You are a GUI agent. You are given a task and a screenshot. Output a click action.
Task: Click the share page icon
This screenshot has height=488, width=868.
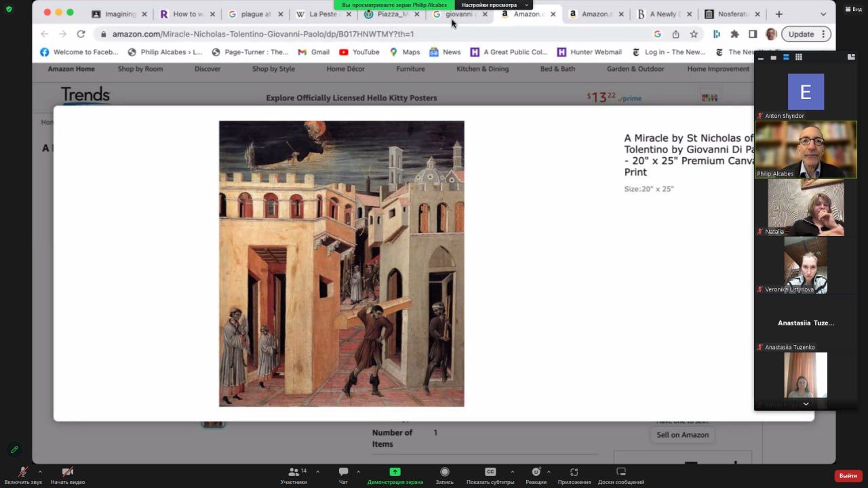(x=675, y=34)
